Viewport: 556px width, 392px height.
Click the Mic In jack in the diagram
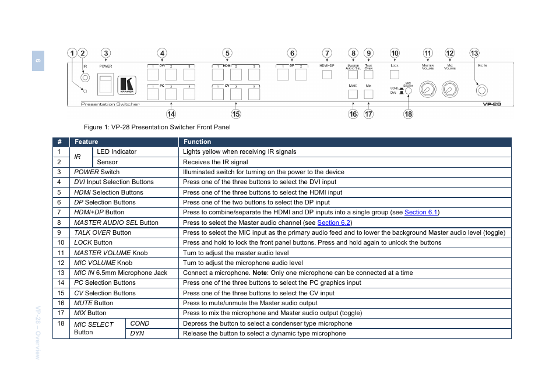tap(481, 91)
